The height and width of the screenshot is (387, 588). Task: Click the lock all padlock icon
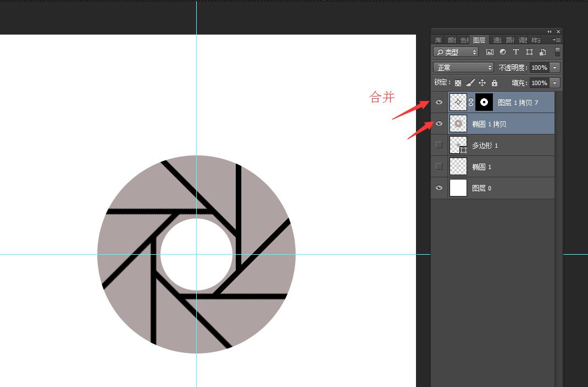pos(495,83)
